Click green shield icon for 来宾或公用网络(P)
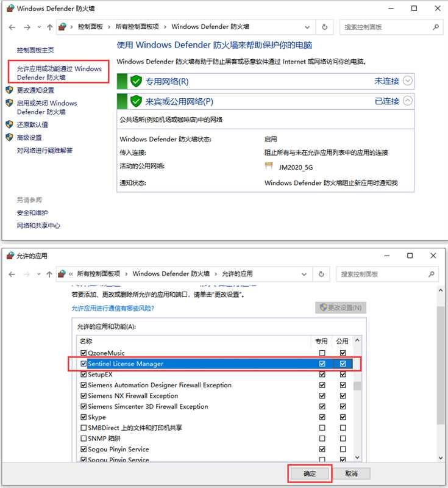Screen dimensions: 448x488 pyautogui.click(x=136, y=101)
